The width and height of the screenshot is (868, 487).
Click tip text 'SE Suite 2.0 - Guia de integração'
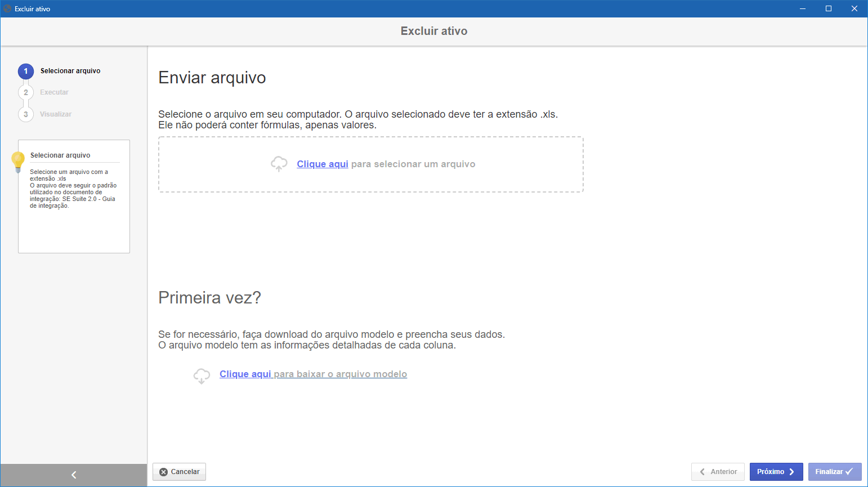[x=73, y=202]
